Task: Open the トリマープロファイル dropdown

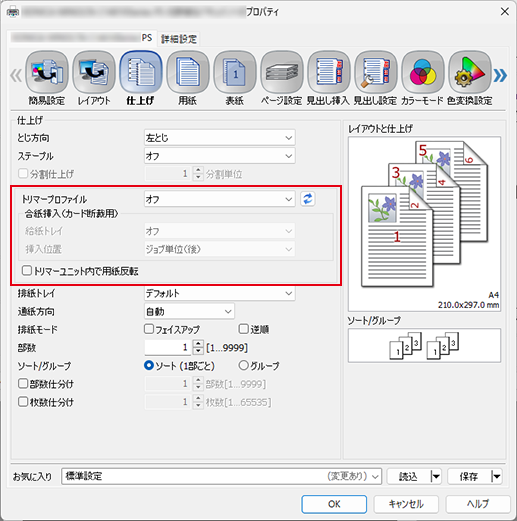Action: point(220,199)
